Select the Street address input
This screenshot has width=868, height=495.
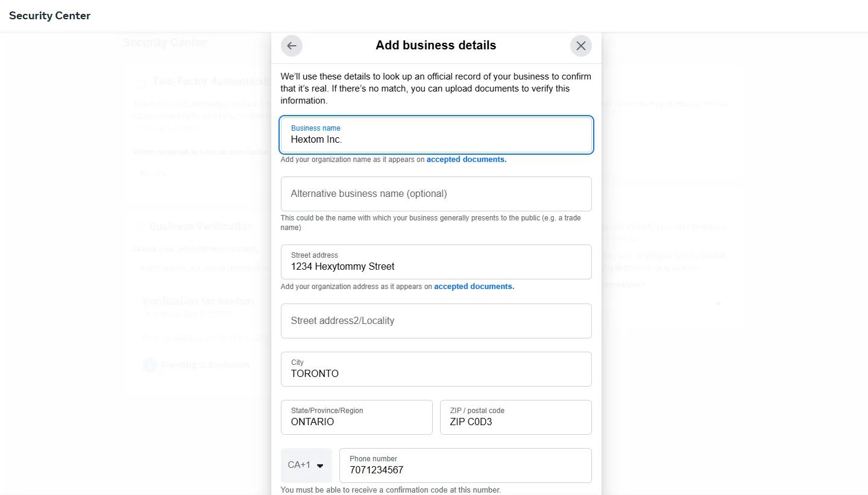(436, 262)
